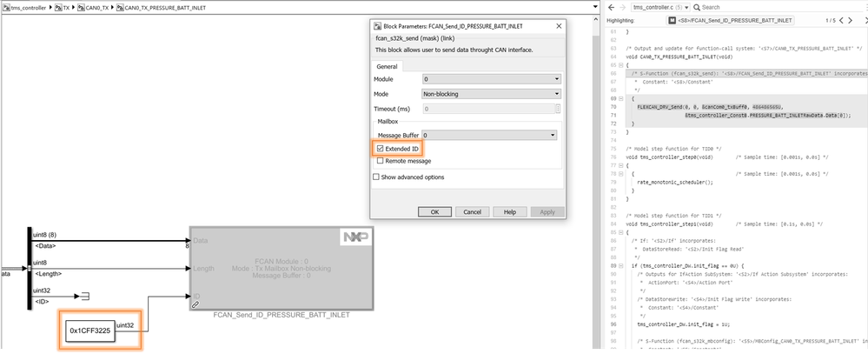
Task: Expand breadcrumb arrow after CAN0_TX
Action: point(114,9)
